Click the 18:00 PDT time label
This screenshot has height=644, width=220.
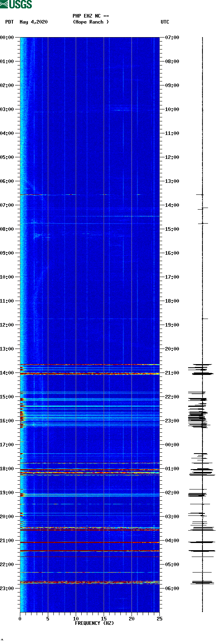7,469
